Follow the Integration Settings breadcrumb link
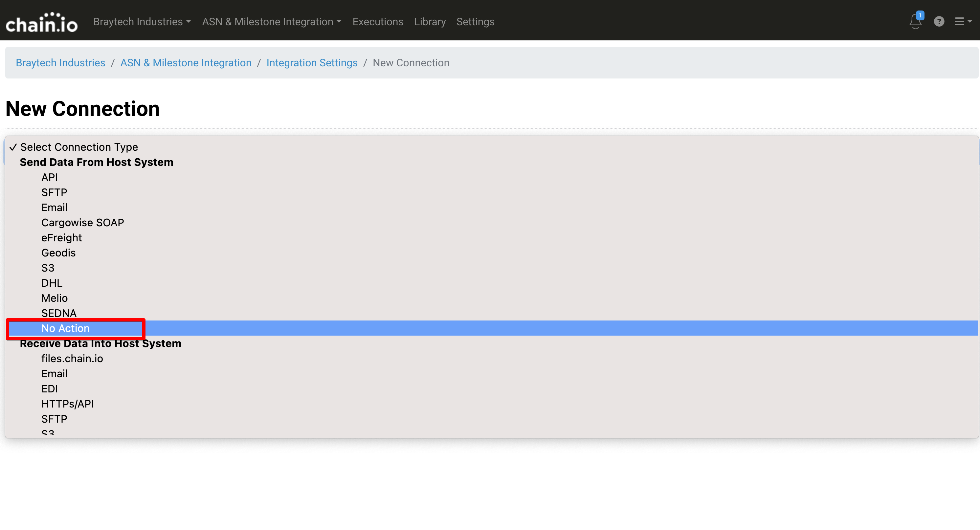This screenshot has height=530, width=980. [312, 63]
